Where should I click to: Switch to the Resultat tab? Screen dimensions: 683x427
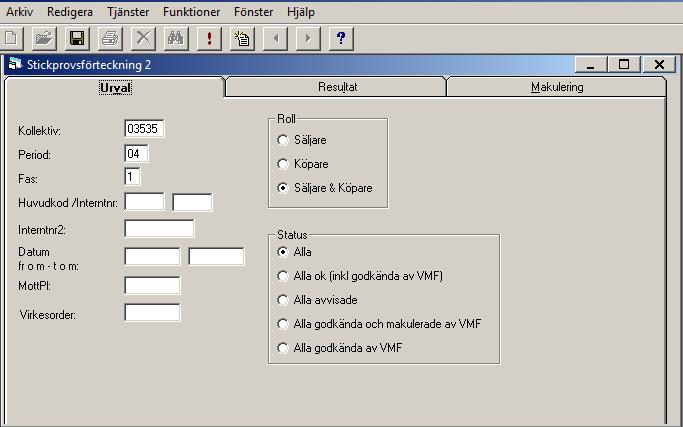[x=337, y=87]
